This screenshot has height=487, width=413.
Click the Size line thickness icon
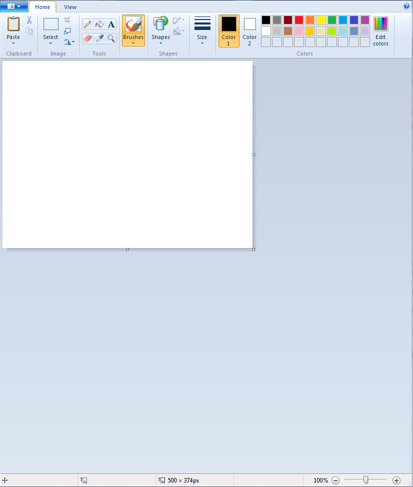[202, 23]
